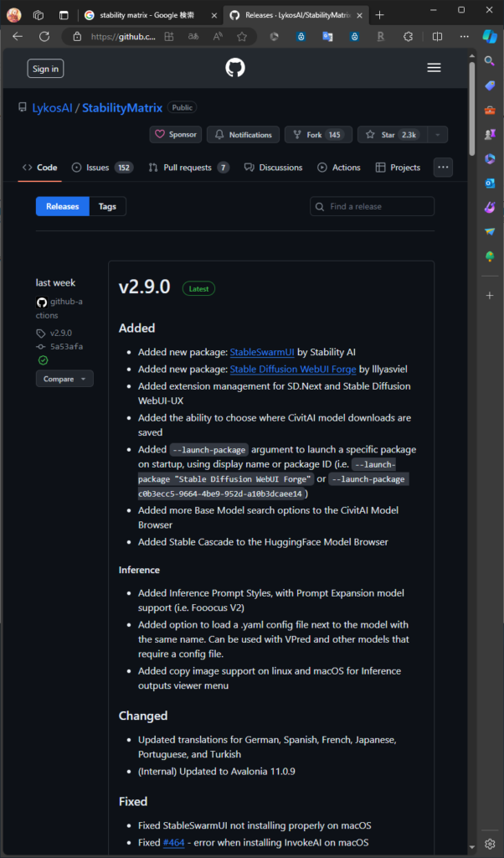
Task: Open browser Settings and more ellipsis
Action: point(464,37)
